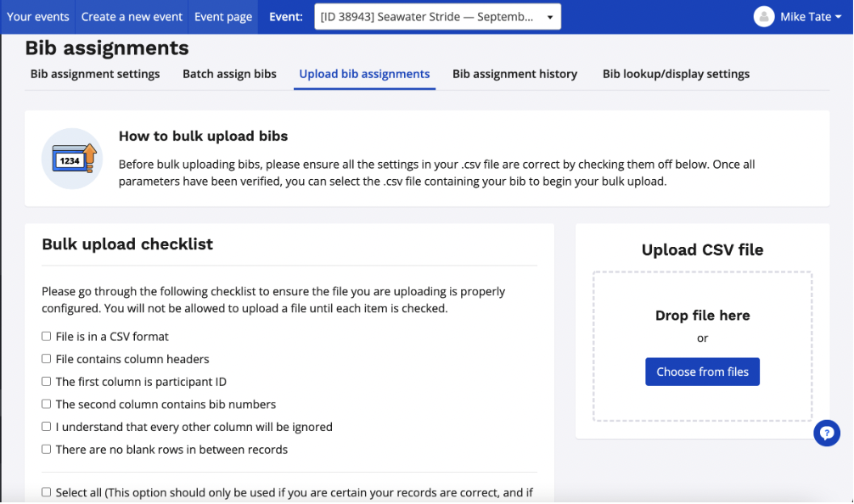The height and width of the screenshot is (504, 854).
Task: Go to Bib assignment history tab
Action: coord(514,74)
